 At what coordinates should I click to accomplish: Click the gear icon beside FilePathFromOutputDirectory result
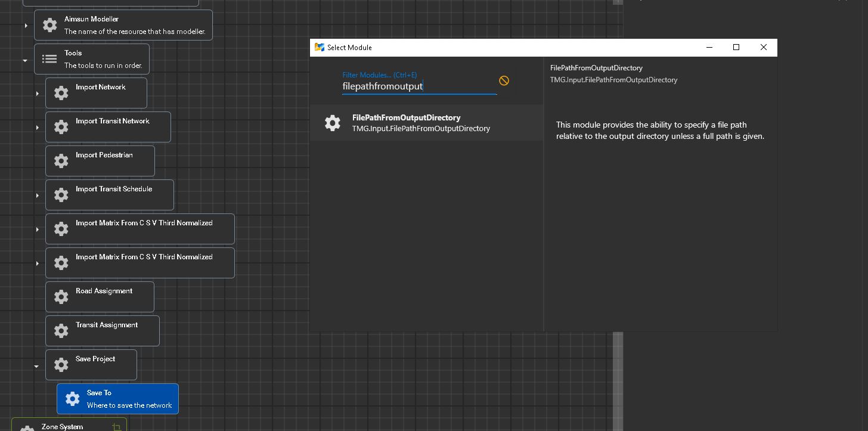point(333,123)
